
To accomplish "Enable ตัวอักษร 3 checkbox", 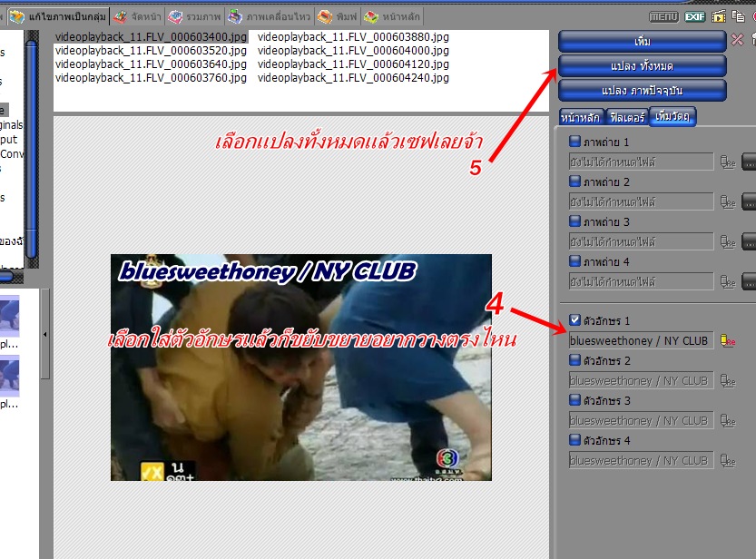I will (x=574, y=400).
